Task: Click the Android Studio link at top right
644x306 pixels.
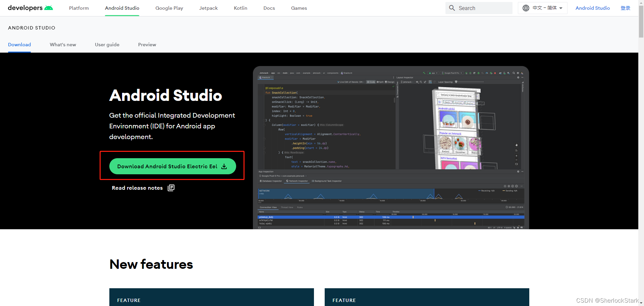Action: click(592, 8)
